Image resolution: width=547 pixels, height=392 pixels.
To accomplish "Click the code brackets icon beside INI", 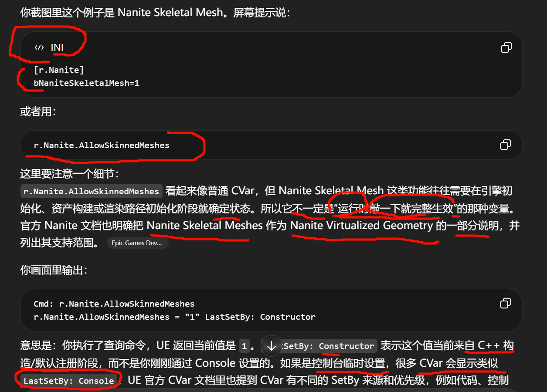I will tap(39, 47).
